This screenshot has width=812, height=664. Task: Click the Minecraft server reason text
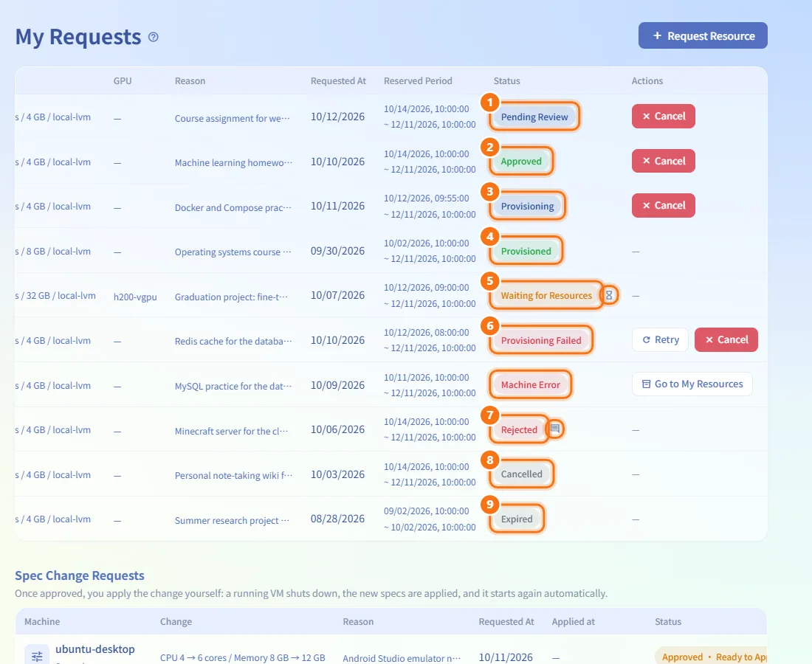pos(231,431)
